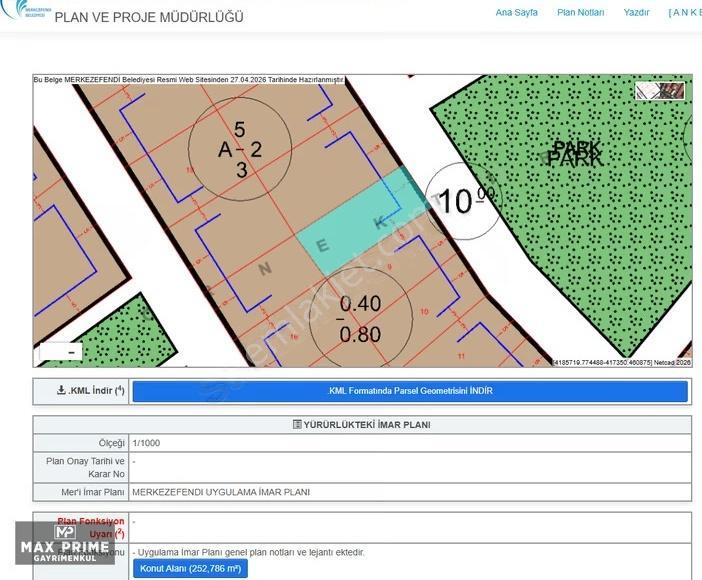This screenshot has height=580, width=702.
Task: Click the map layer thumbnail switcher
Action: [x=660, y=91]
